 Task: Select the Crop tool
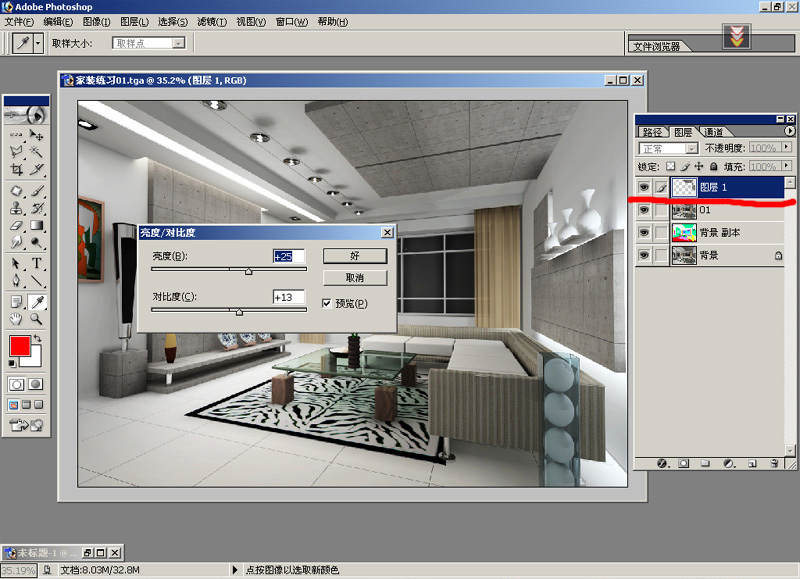coord(16,169)
